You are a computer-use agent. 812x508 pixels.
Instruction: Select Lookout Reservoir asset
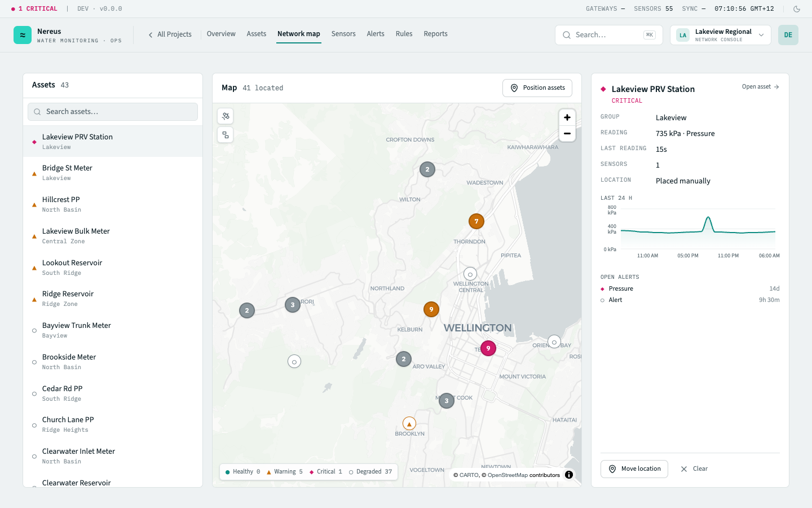113,268
